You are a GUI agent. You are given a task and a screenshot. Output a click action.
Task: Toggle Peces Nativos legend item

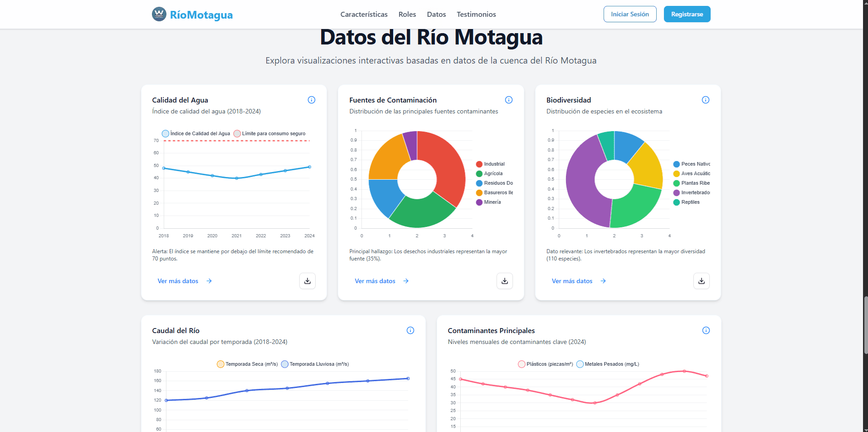pos(692,164)
